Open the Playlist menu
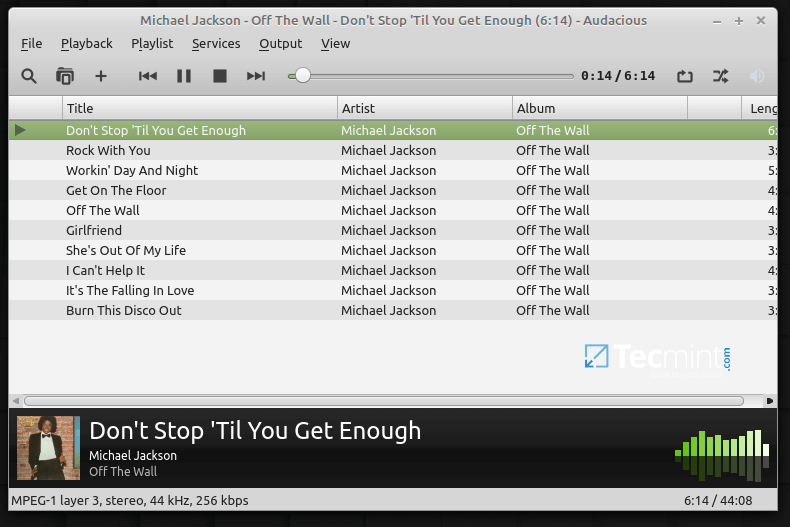Screen dimensions: 790x527 152,44
